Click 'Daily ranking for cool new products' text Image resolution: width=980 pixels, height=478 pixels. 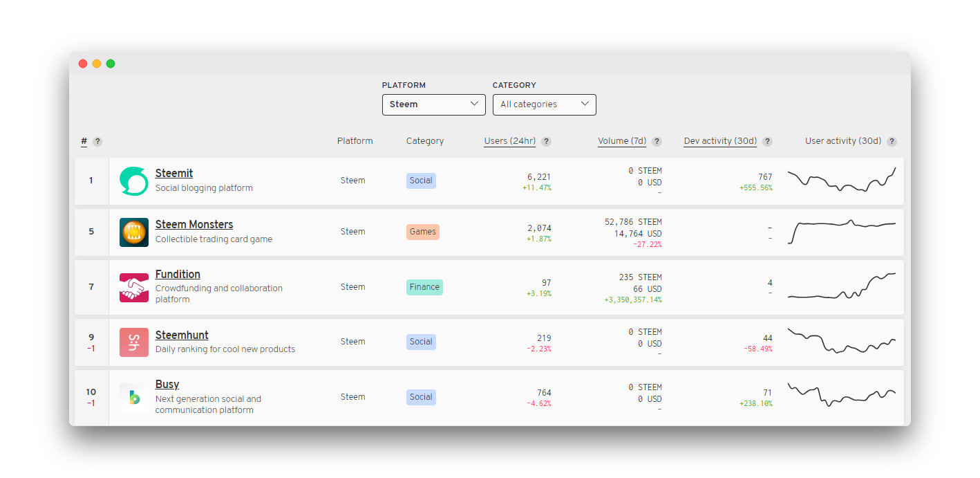click(225, 349)
